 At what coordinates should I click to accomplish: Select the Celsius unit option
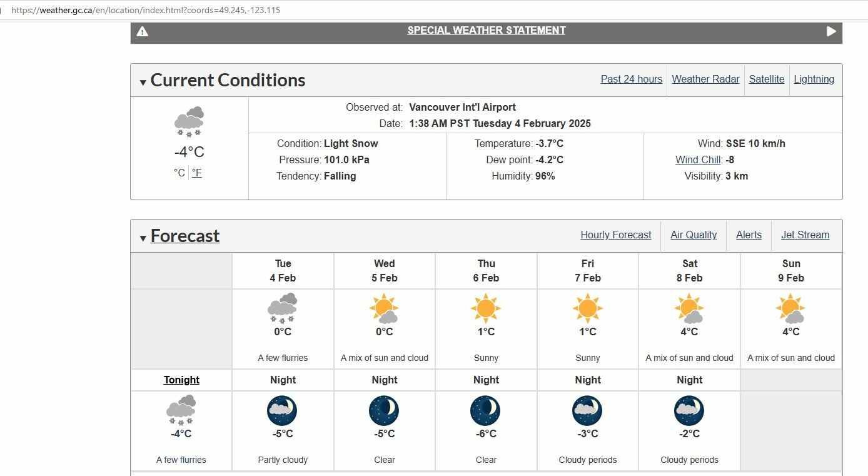[x=179, y=173]
